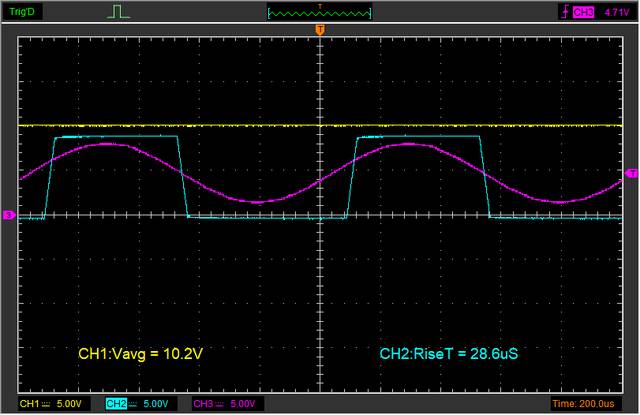
Task: Click the waveform memory overview bar
Action: point(320,13)
